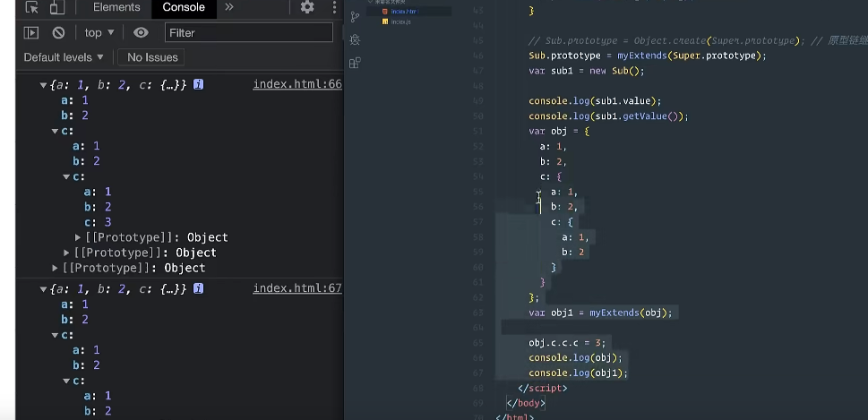
Task: Open the DevTools three-dot customize menu
Action: pyautogui.click(x=334, y=7)
